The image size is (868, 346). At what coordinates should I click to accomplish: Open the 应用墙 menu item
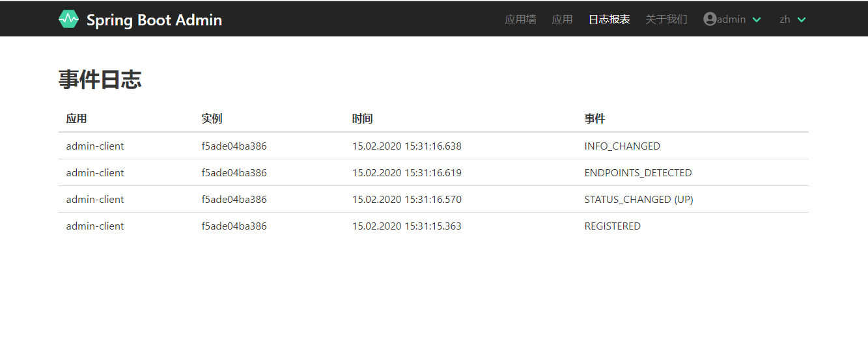coord(520,20)
